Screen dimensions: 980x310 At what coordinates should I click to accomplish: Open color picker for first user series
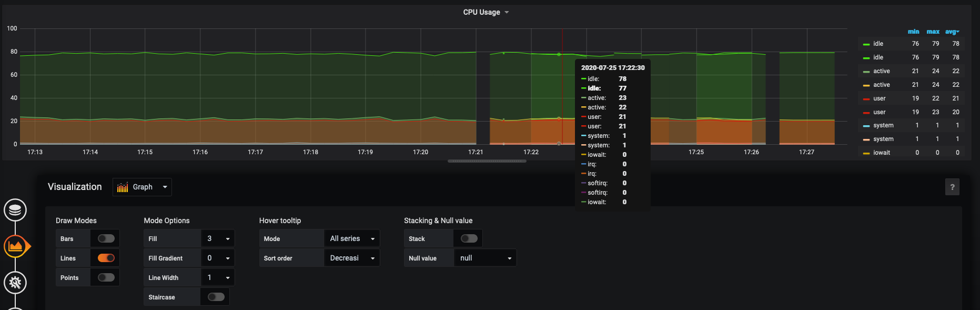click(866, 99)
